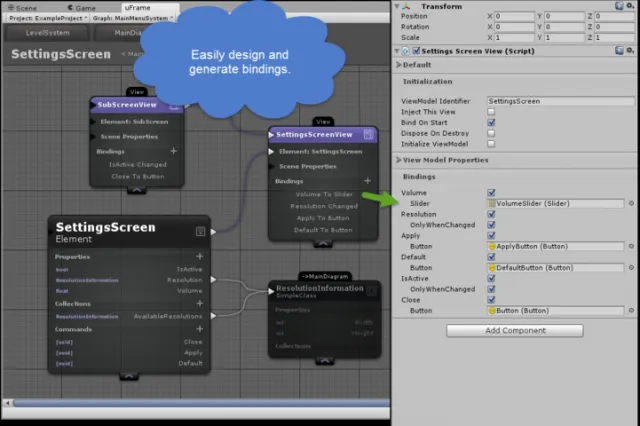Open the Graph: MainMenuSystem dropdown
The width and height of the screenshot is (640, 426).
pyautogui.click(x=132, y=18)
